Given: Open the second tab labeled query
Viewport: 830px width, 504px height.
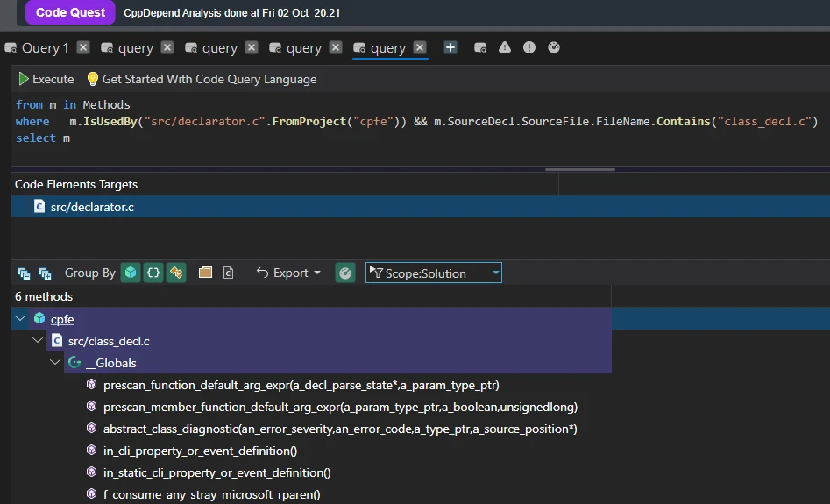Looking at the screenshot, I should 127,48.
